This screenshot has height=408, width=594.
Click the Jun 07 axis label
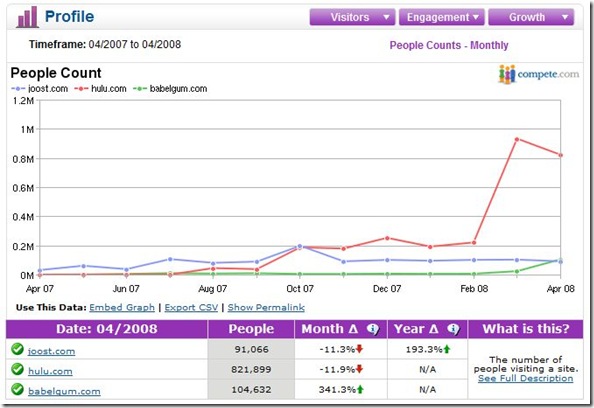coord(126,289)
